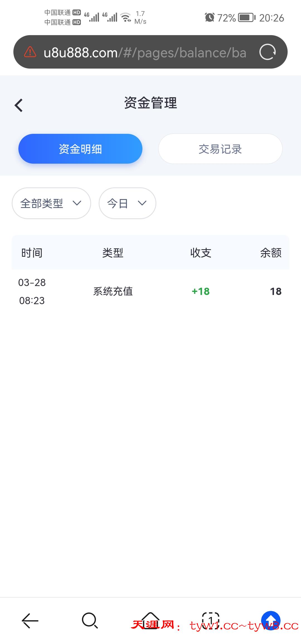Open the 今日 date filter dropdown
Image resolution: width=301 pixels, height=644 pixels.
127,203
